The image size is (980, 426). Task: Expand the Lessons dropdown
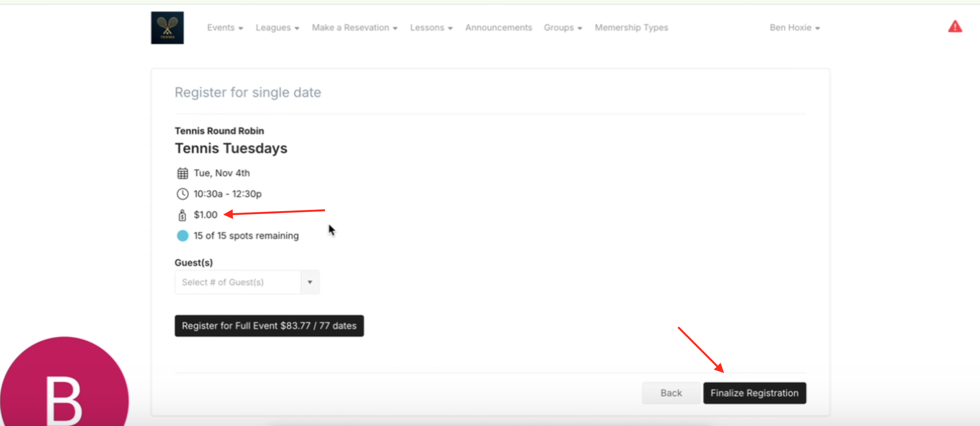click(x=431, y=28)
